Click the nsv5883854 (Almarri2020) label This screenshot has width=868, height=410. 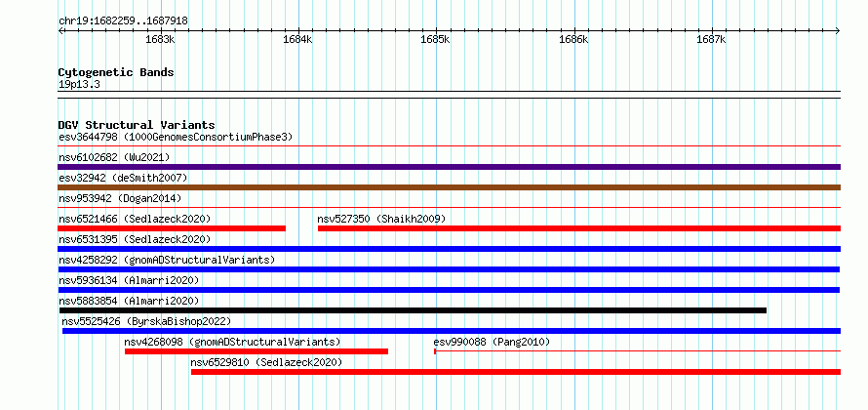(129, 301)
